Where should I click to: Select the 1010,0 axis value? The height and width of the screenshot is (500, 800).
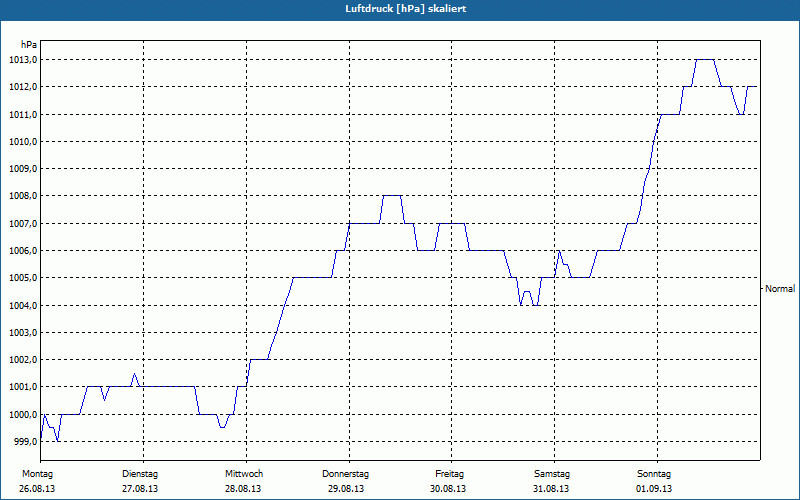(x=23, y=141)
